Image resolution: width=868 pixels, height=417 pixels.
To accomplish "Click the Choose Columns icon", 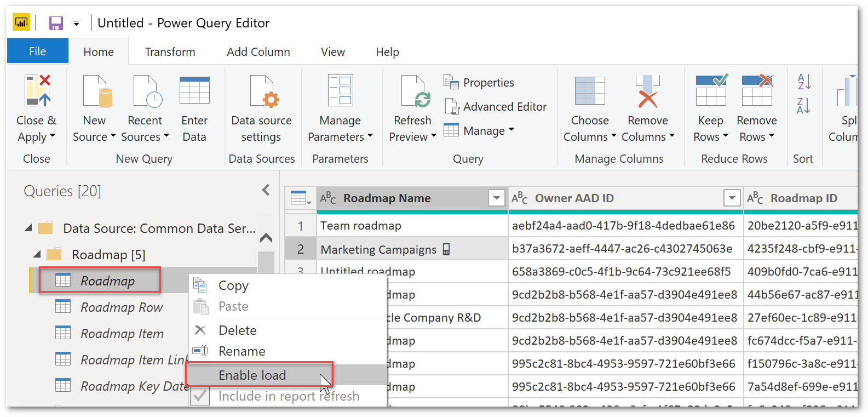I will coord(590,90).
